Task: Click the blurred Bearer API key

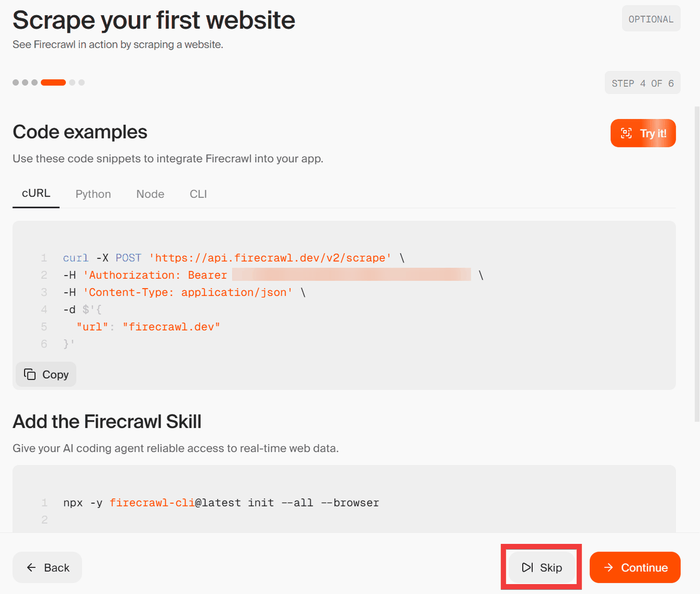Action: (351, 275)
